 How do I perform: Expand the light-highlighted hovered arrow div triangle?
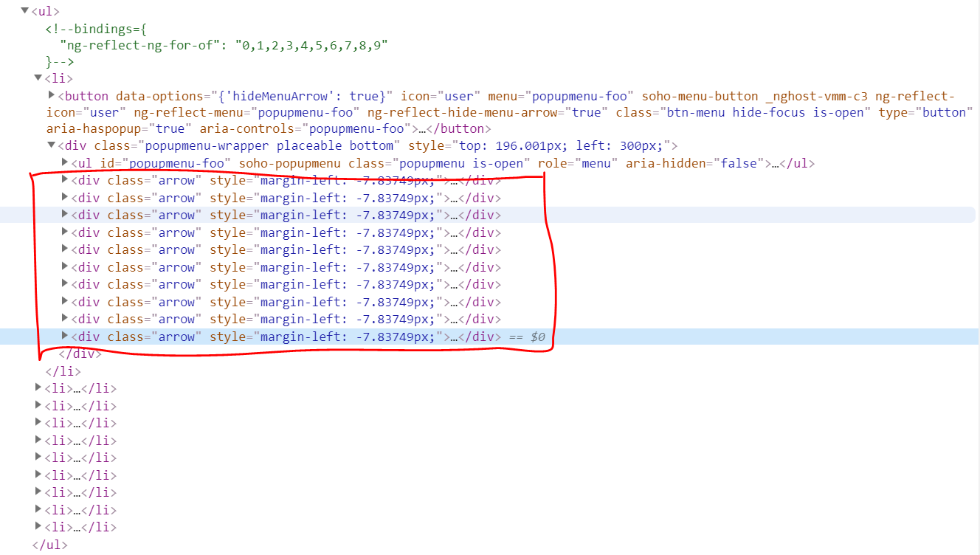(x=65, y=214)
